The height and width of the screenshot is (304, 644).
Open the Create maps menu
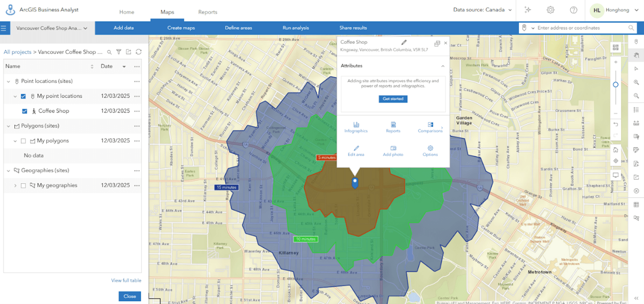pyautogui.click(x=181, y=28)
